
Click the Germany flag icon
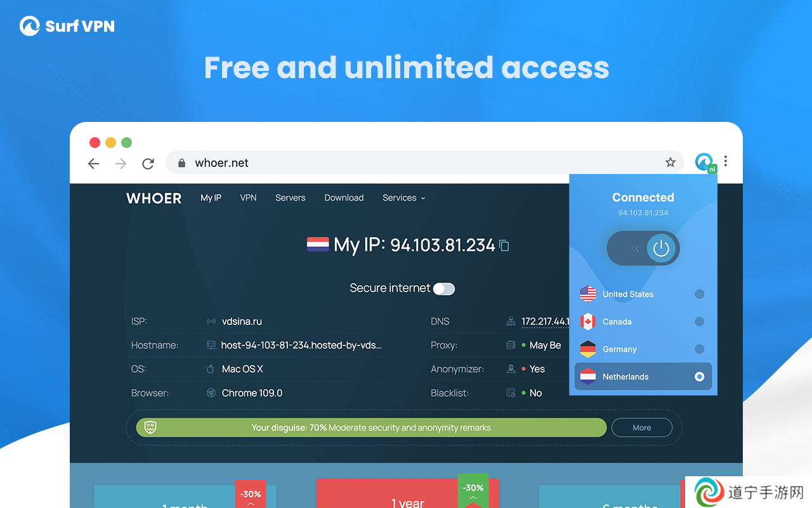click(588, 349)
